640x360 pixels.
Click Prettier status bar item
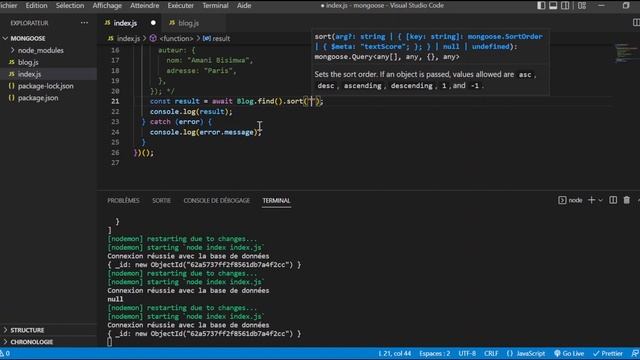coord(608,353)
